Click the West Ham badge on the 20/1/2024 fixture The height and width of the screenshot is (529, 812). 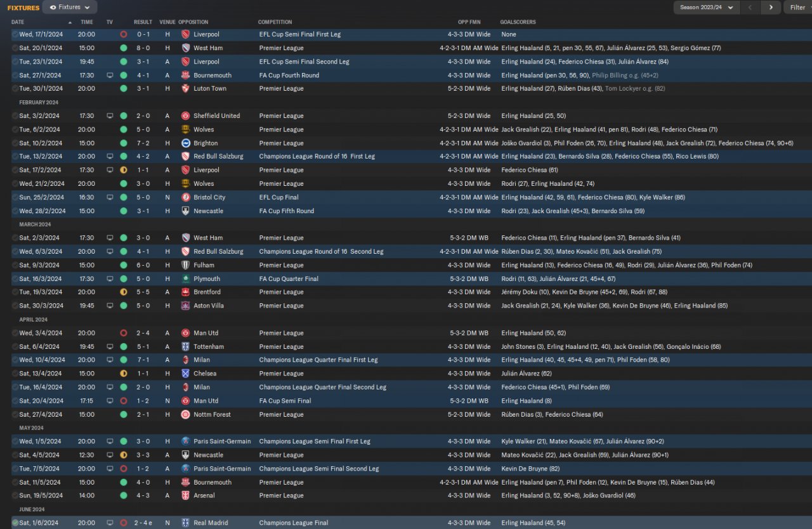(x=185, y=48)
